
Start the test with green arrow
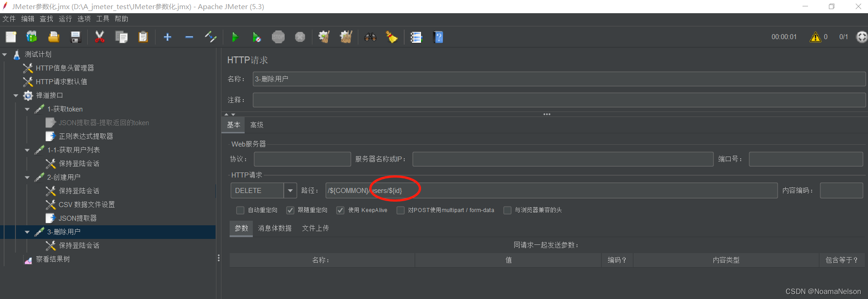[235, 37]
